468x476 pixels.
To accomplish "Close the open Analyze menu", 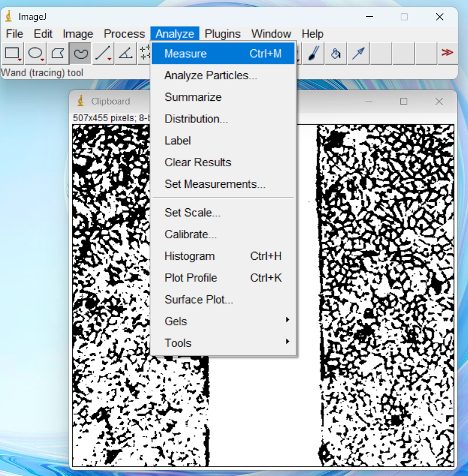I will 175,34.
